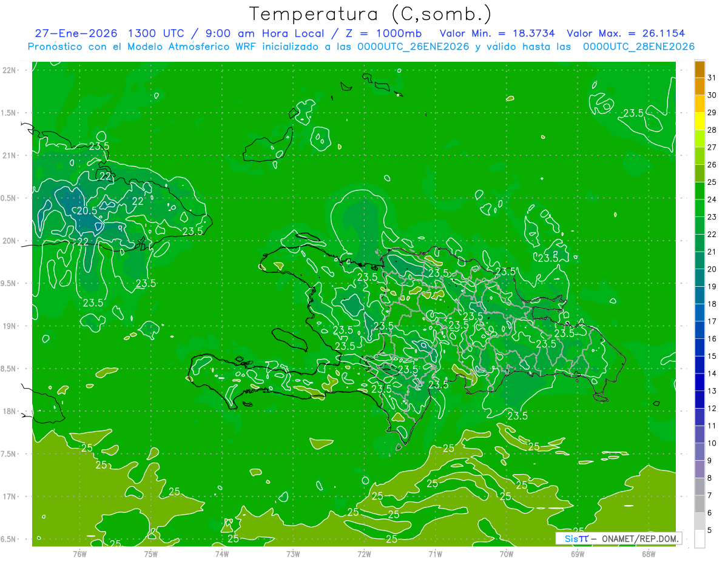Click the '26' value on the color legend
Screen dimensions: 728x562
tap(712, 165)
